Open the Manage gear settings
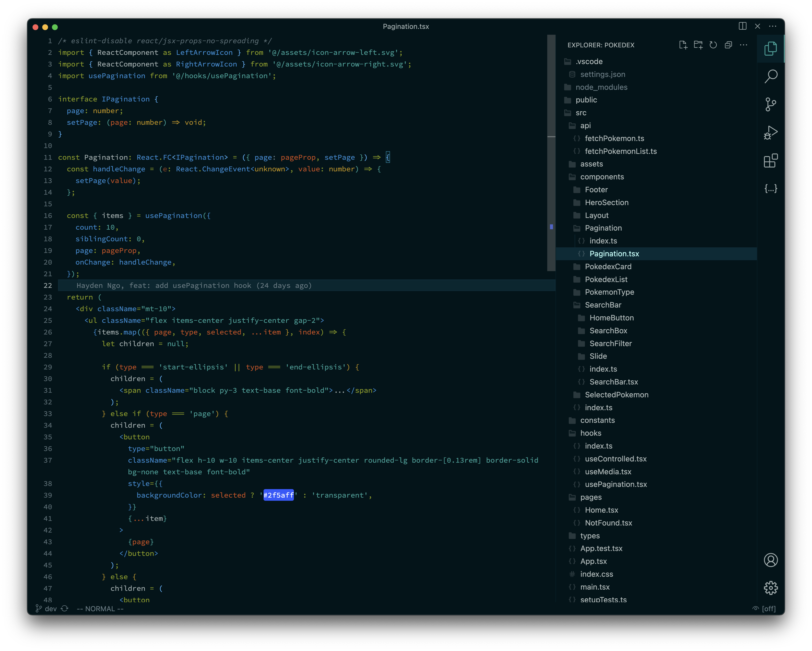The width and height of the screenshot is (812, 651). coord(771,588)
